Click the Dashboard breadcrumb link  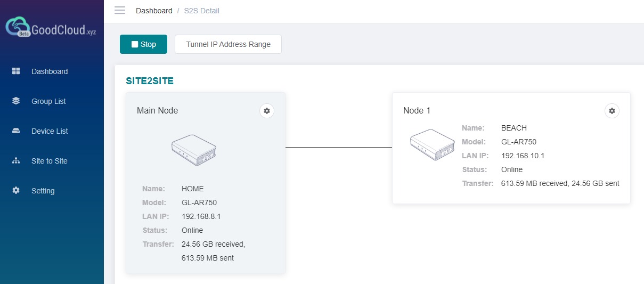154,11
